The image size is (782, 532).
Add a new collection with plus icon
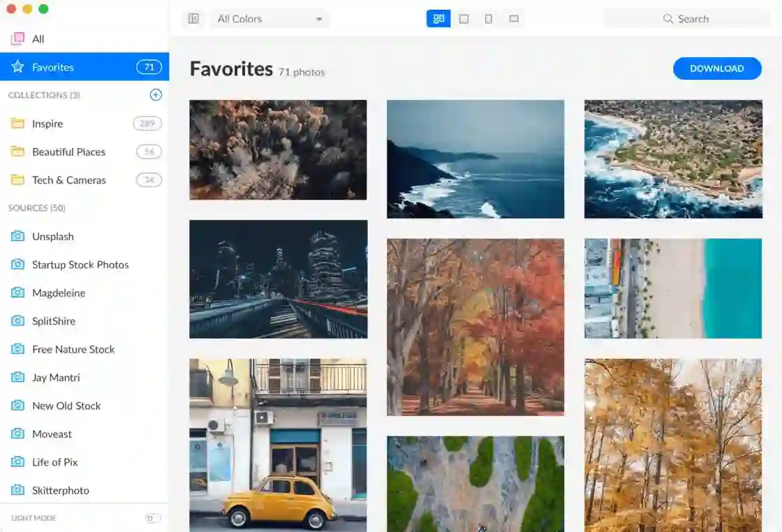[x=156, y=95]
